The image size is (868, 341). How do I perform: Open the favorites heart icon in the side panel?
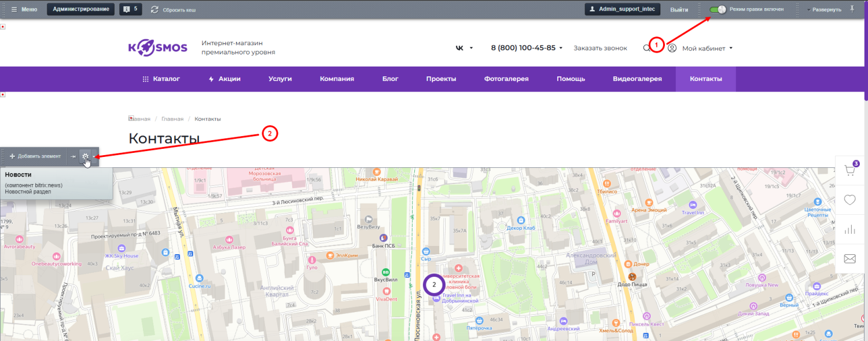point(849,200)
